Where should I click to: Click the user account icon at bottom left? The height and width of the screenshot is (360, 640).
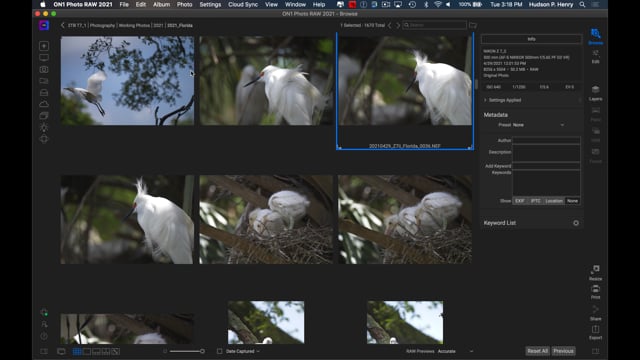(x=44, y=324)
